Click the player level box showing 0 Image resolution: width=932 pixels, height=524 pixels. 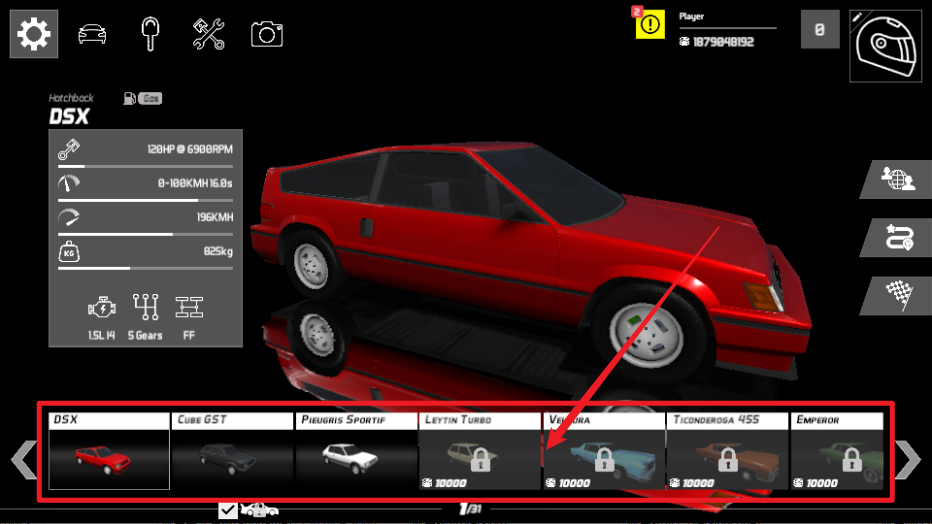(x=819, y=30)
